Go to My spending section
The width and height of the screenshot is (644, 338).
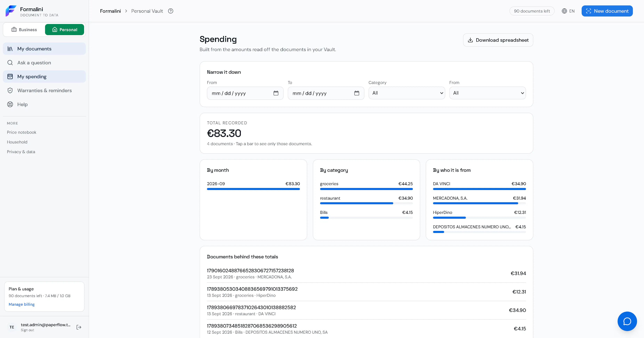point(44,77)
